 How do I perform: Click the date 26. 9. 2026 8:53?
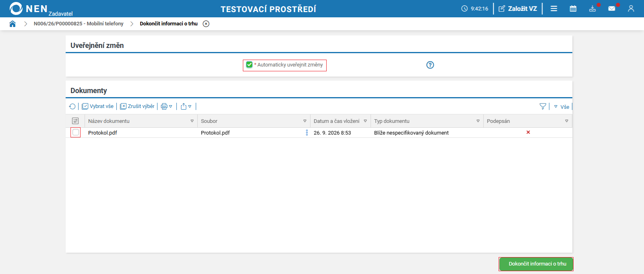(x=332, y=133)
